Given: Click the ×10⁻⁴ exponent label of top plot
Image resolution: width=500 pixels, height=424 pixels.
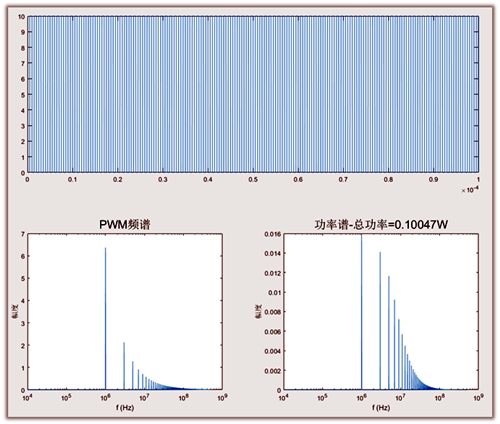Looking at the screenshot, I should pos(470,190).
